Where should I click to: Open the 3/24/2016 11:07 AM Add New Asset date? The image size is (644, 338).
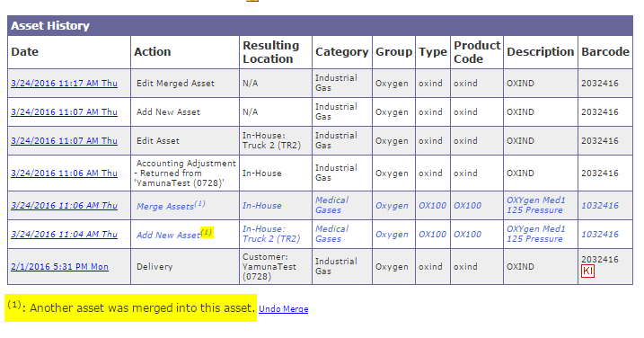64,111
